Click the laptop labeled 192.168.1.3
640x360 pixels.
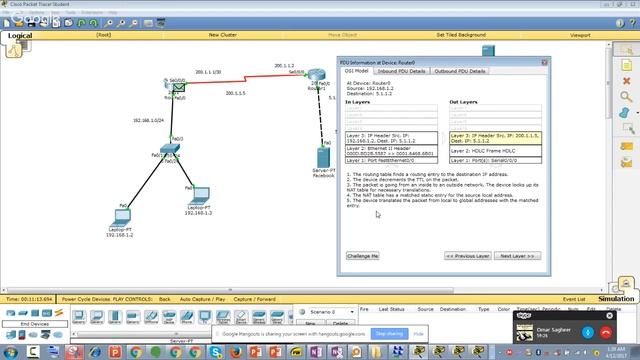[200, 196]
